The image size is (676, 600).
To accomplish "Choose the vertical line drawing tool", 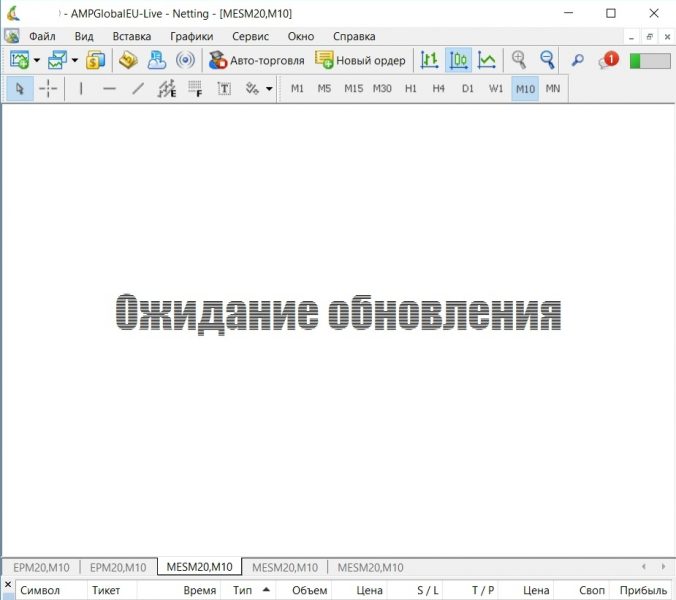I will (x=81, y=89).
